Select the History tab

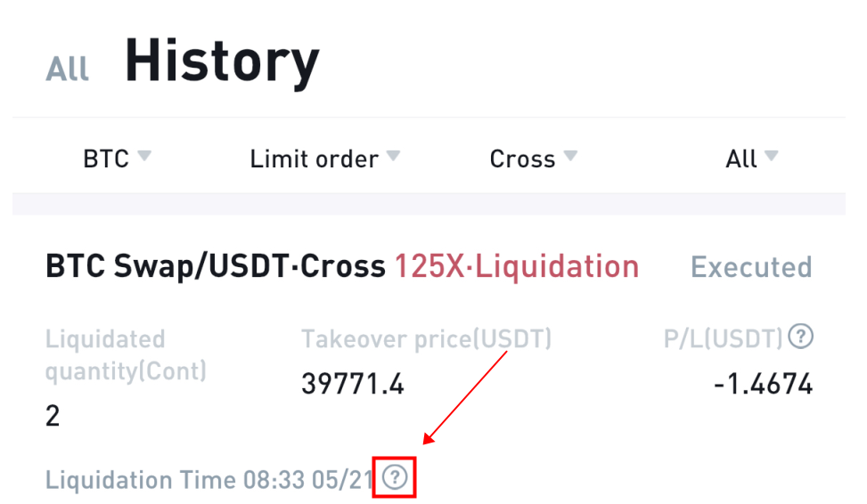coord(222,61)
